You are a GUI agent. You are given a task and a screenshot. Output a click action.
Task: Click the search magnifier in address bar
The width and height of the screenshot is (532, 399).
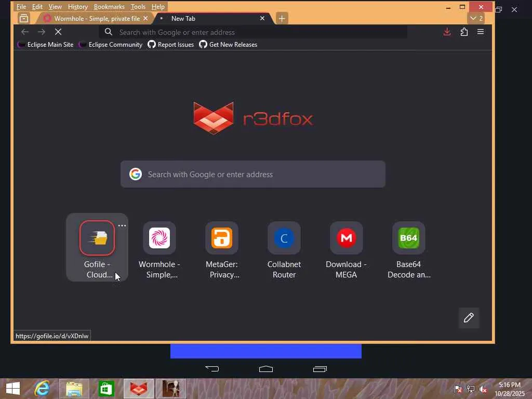pos(108,32)
